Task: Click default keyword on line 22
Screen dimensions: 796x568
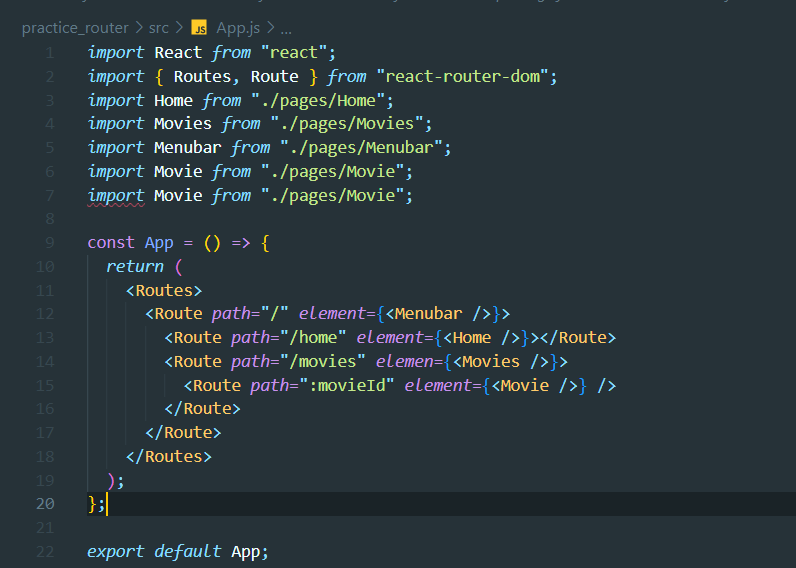Action: tap(188, 551)
